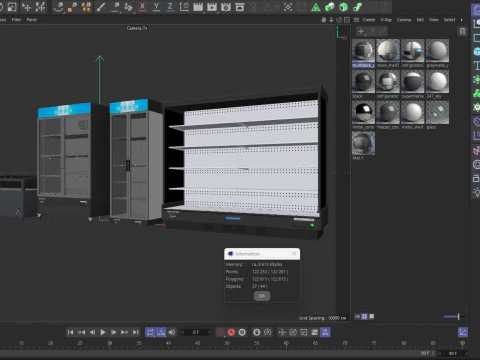The width and height of the screenshot is (480, 360).
Task: Open the timeline graph button
Action: 463,332
